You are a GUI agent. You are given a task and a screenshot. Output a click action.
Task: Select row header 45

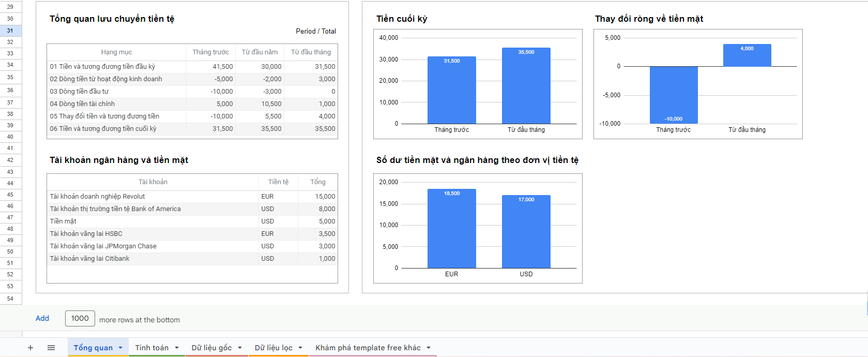point(10,195)
